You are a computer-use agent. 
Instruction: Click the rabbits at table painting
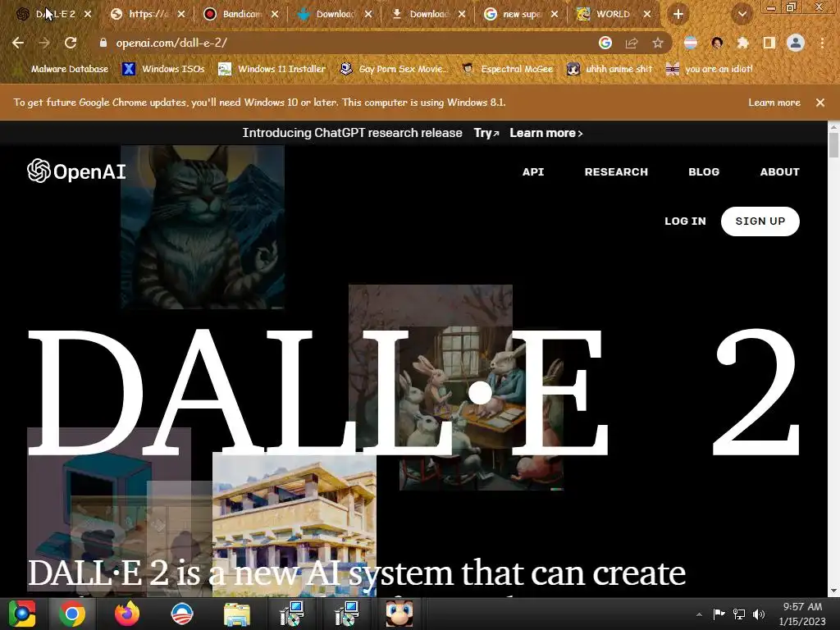click(x=481, y=409)
